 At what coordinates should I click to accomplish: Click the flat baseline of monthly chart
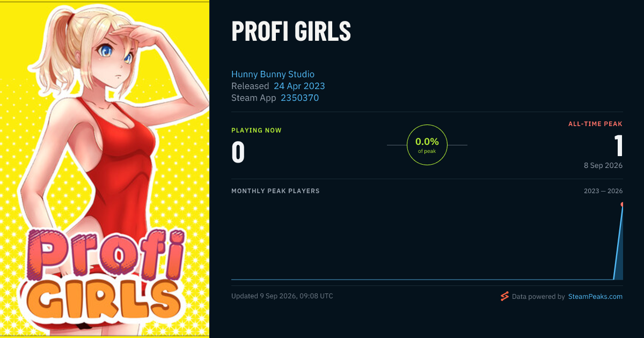[x=422, y=279]
